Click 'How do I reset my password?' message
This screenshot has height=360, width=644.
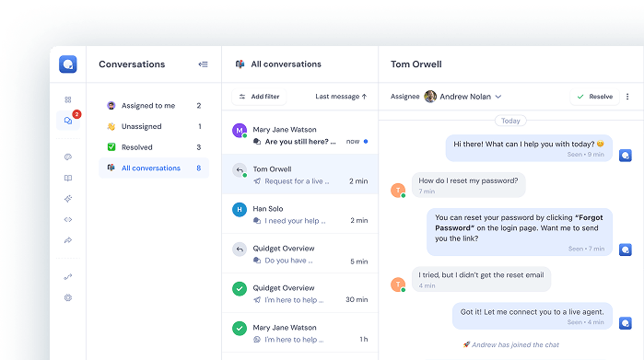(469, 185)
